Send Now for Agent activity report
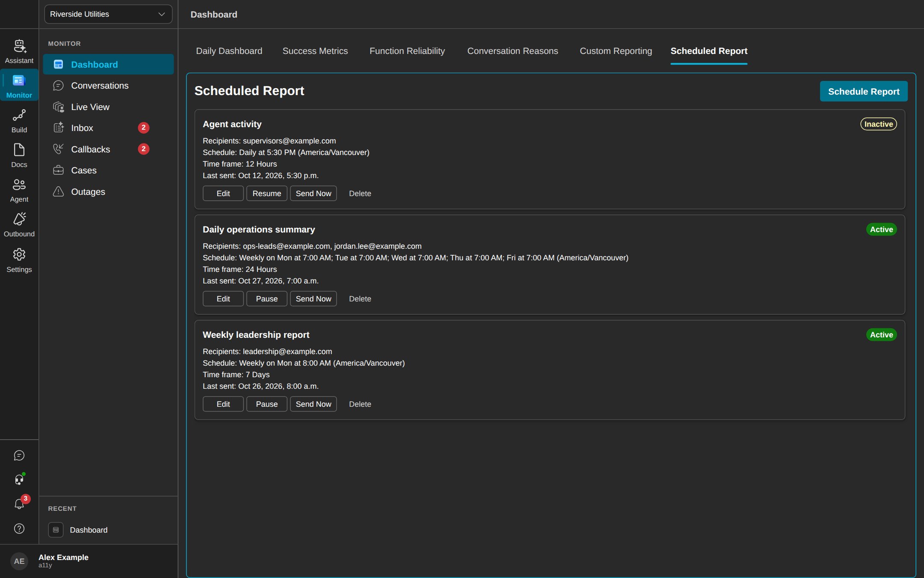Viewport: 924px width, 578px height. [x=314, y=194]
